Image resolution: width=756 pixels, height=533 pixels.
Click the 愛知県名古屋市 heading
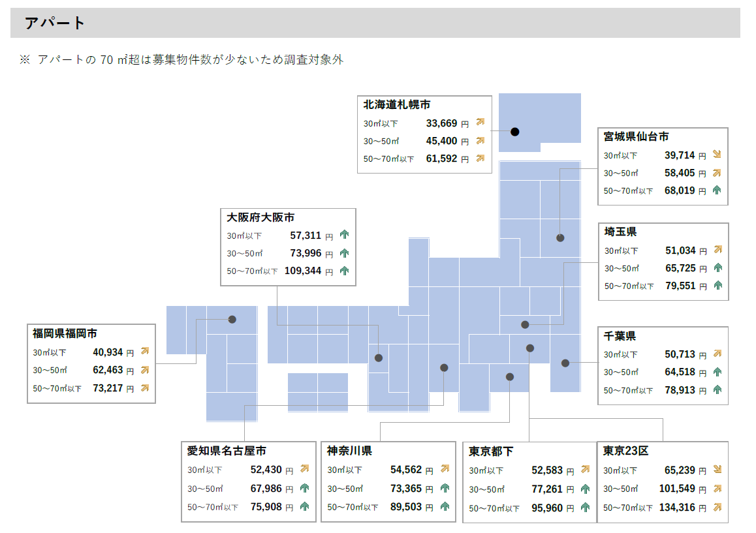click(x=227, y=451)
